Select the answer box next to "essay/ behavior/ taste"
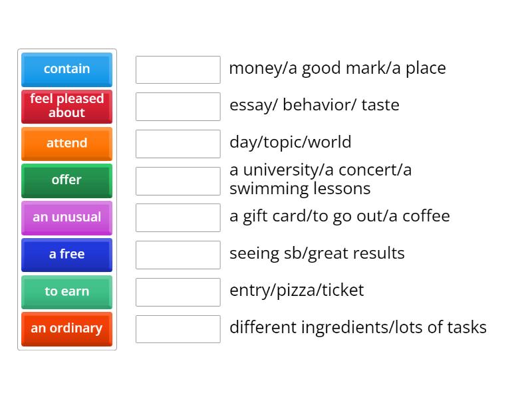Viewport: 532px width, 399px height. 178,106
